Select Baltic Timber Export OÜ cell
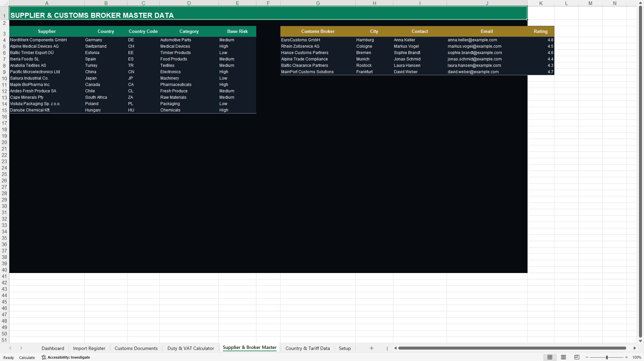 [47, 53]
